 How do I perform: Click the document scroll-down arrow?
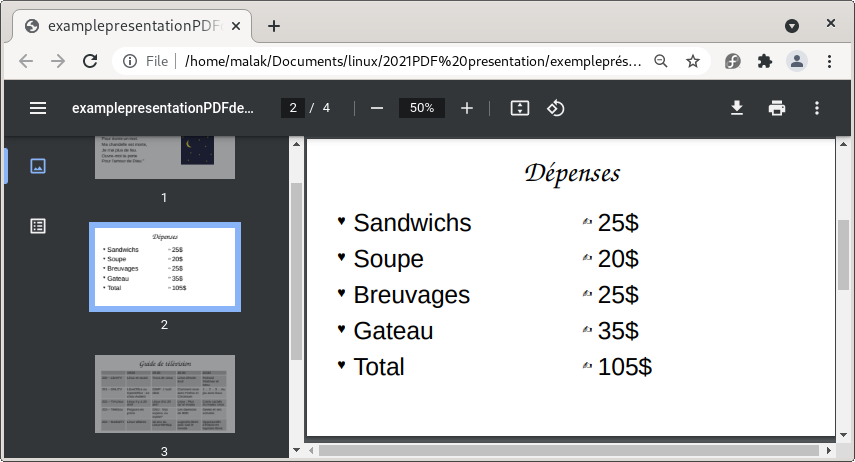pyautogui.click(x=844, y=435)
